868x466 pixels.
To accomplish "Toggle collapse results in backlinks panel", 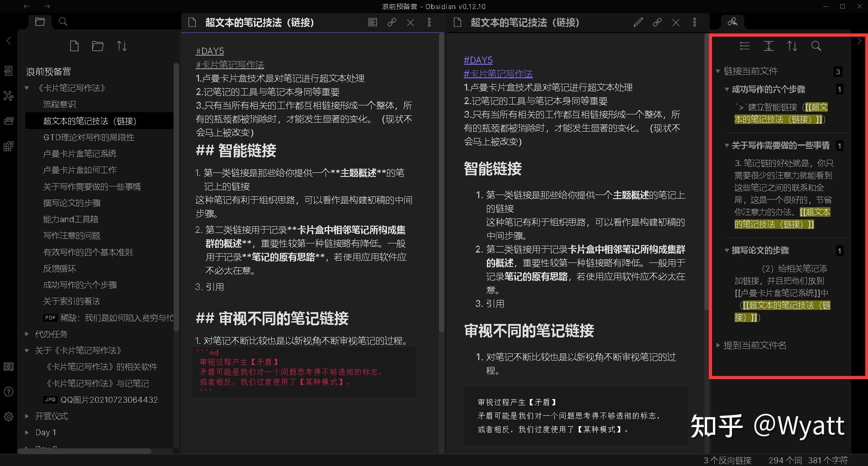I will tap(745, 46).
